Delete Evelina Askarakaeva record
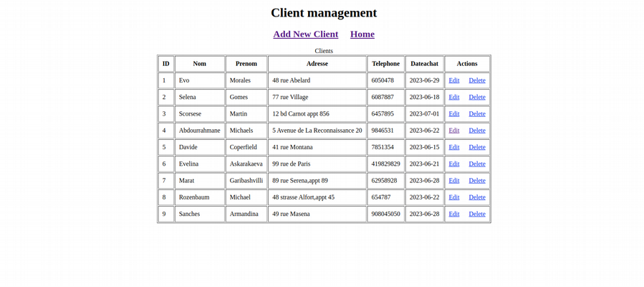644x287 pixels. tap(477, 164)
